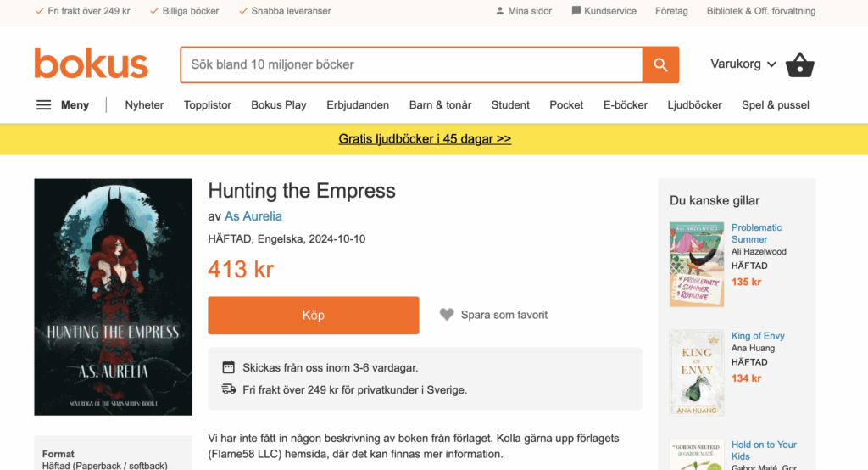Click the Problematic Summer book thumbnail

697,265
